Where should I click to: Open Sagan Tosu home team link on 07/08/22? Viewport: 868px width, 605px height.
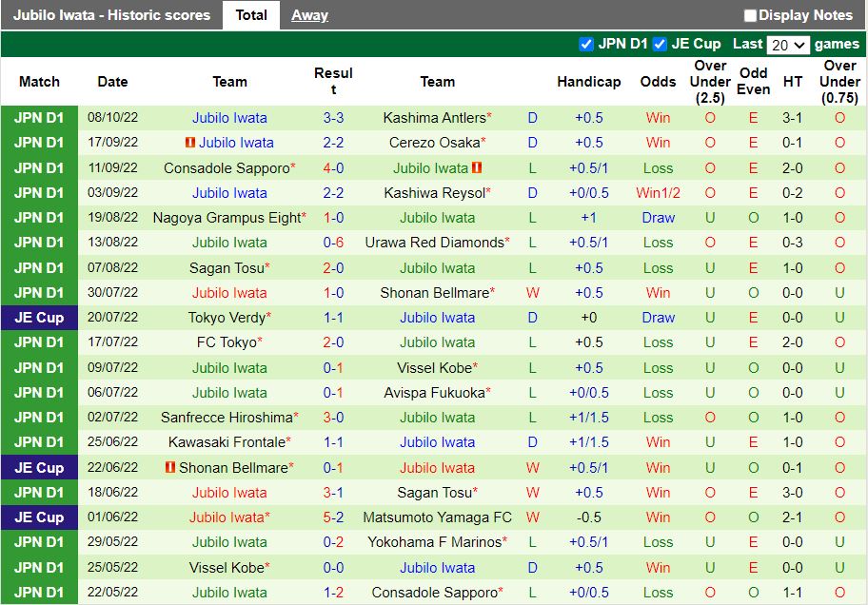click(227, 268)
